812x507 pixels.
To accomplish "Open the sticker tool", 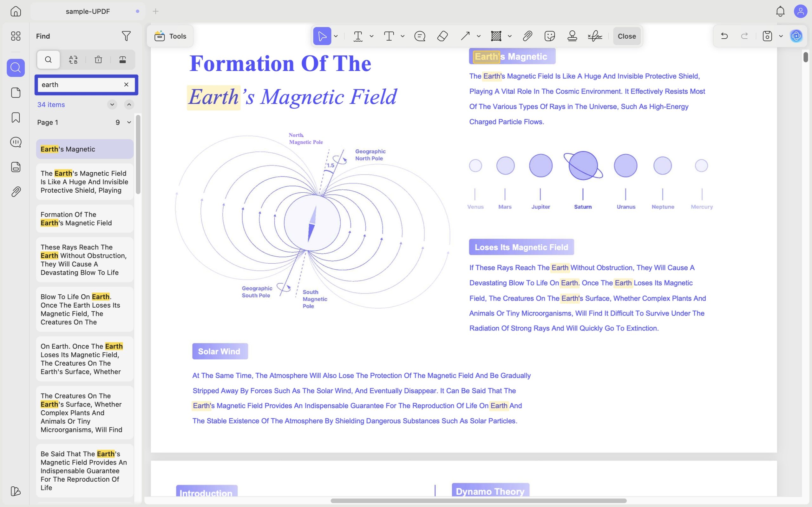I will tap(550, 36).
